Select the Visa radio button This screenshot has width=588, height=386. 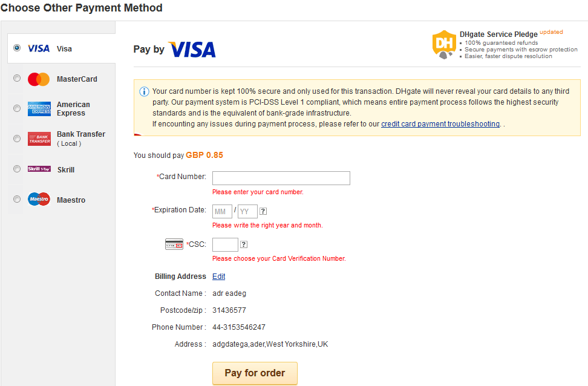click(18, 48)
